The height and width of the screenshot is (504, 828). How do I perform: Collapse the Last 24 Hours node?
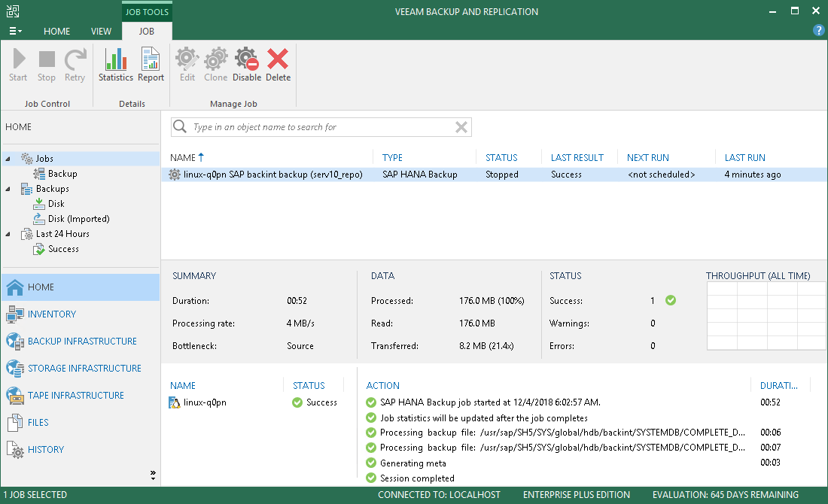6,233
